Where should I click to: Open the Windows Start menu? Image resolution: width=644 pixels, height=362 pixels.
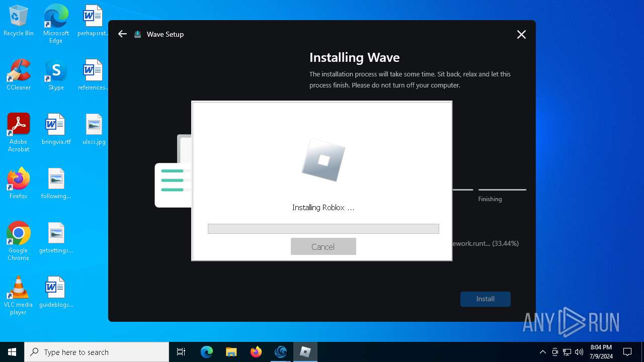pyautogui.click(x=12, y=352)
